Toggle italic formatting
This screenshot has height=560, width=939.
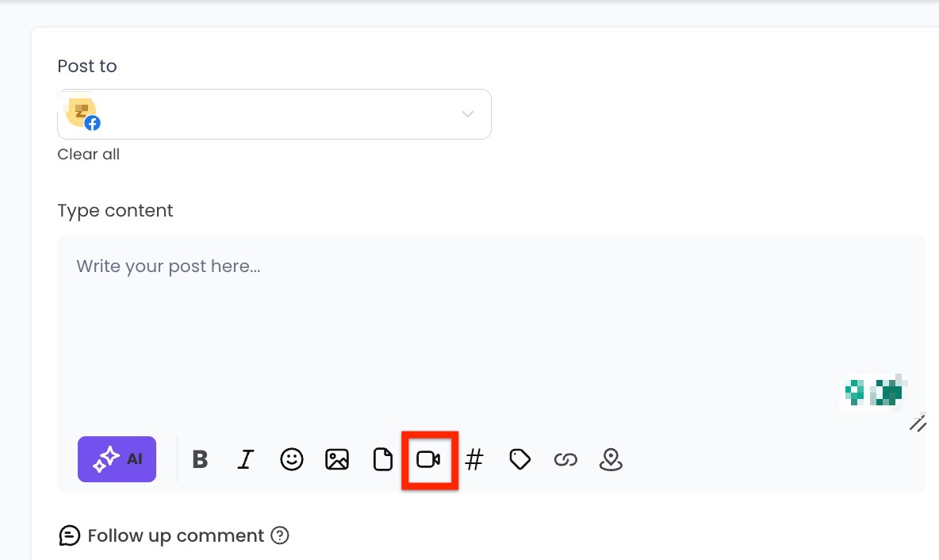[246, 459]
